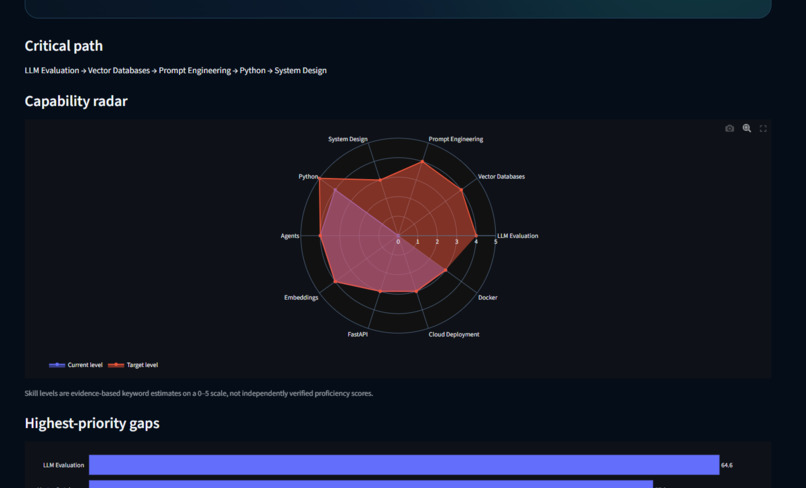Image resolution: width=806 pixels, height=488 pixels.
Task: Download the radar chart as PNG via camera icon
Action: pos(729,129)
